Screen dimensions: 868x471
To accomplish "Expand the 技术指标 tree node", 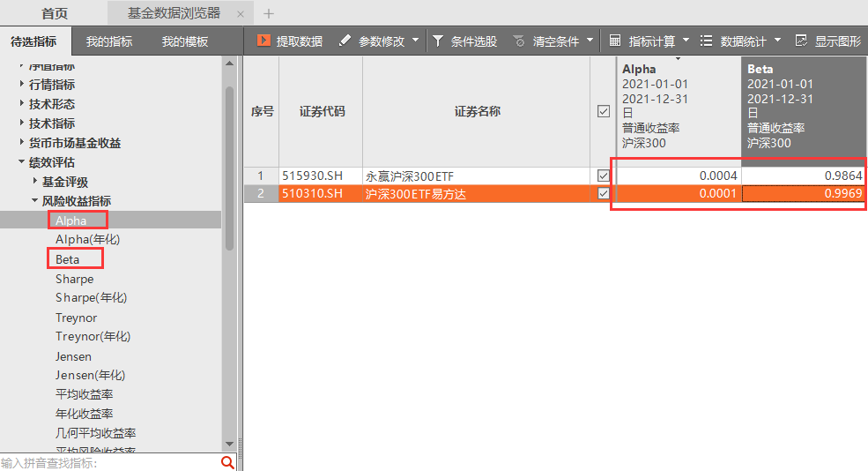I will click(x=21, y=123).
